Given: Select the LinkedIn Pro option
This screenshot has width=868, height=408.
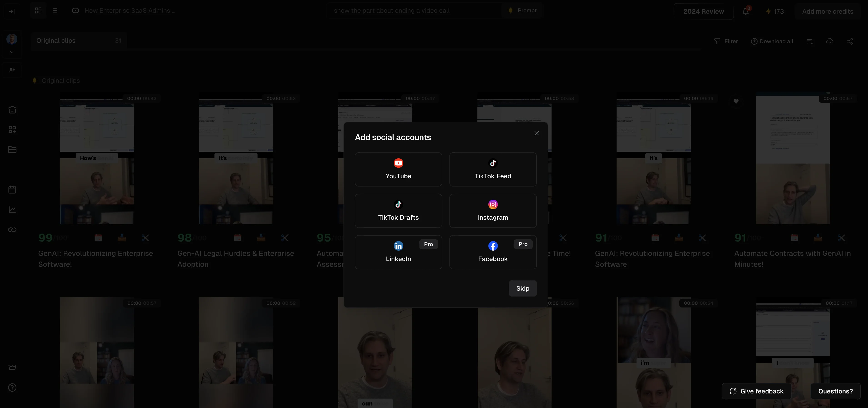Looking at the screenshot, I should point(398,252).
